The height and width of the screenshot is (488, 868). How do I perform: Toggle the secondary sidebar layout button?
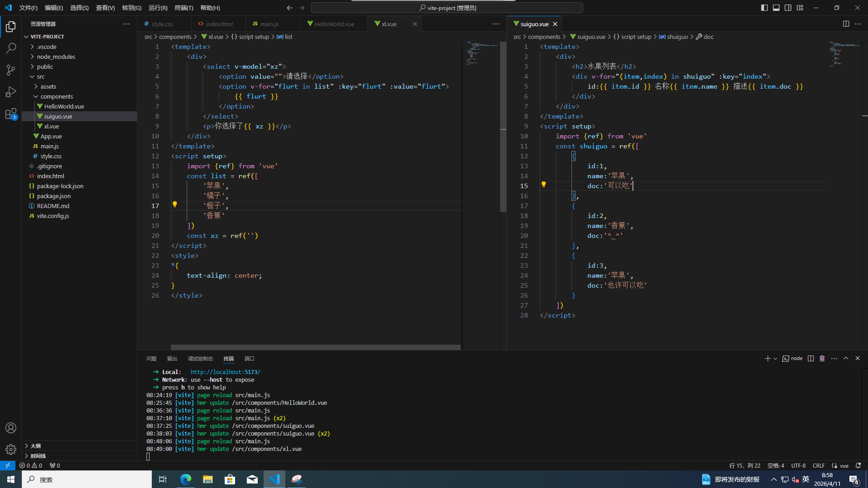pyautogui.click(x=788, y=8)
